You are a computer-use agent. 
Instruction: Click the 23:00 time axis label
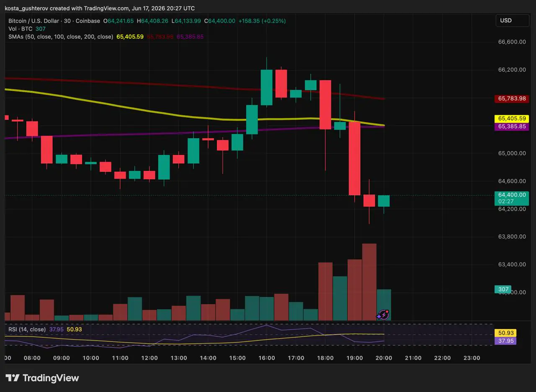(472, 358)
